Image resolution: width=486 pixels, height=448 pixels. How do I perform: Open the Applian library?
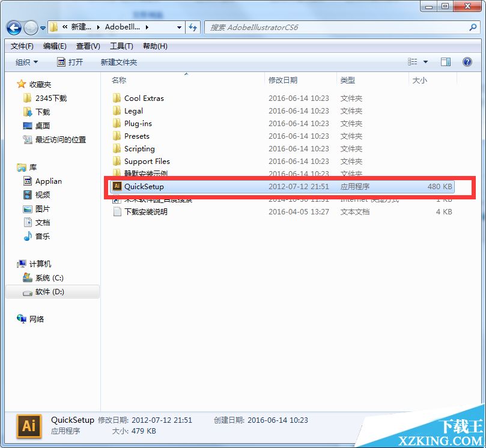[x=43, y=181]
